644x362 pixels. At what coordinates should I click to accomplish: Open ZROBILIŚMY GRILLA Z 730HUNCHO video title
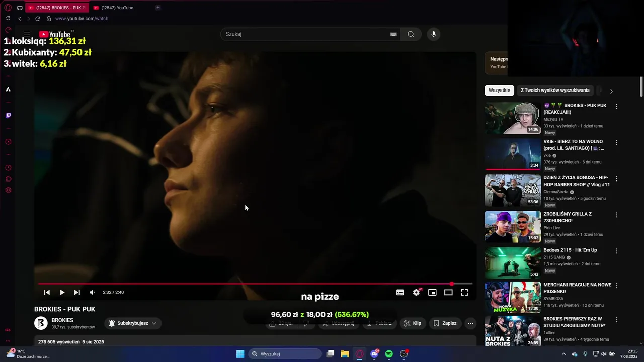tap(568, 217)
